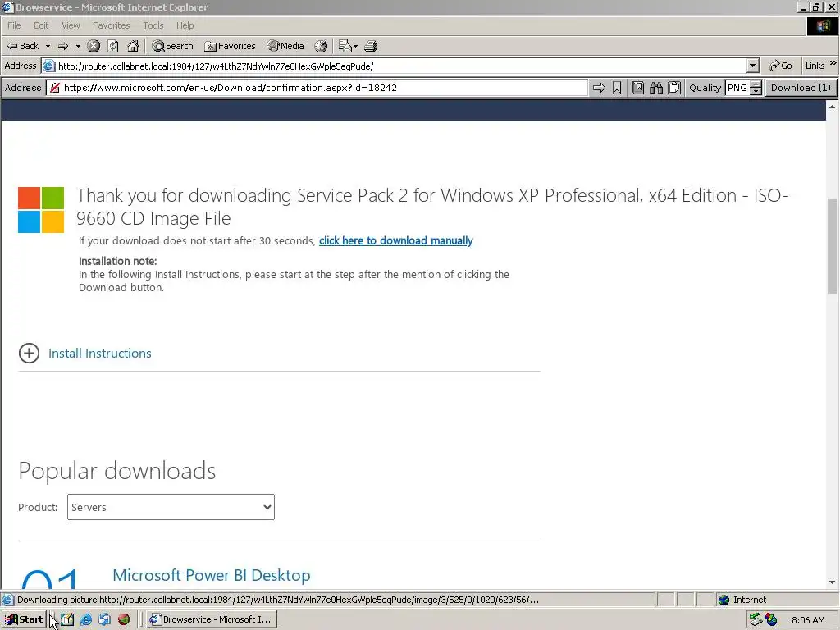
Task: Click the Show Desktop quick launch icon
Action: (67, 619)
